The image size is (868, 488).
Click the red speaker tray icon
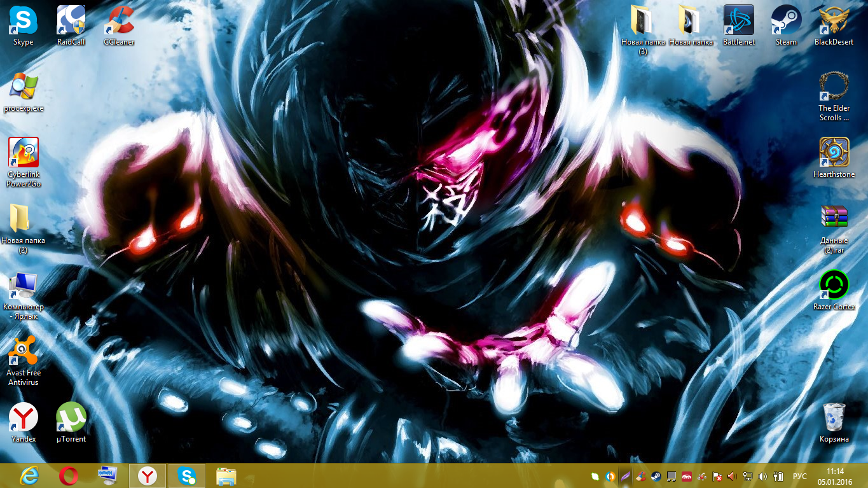click(732, 476)
